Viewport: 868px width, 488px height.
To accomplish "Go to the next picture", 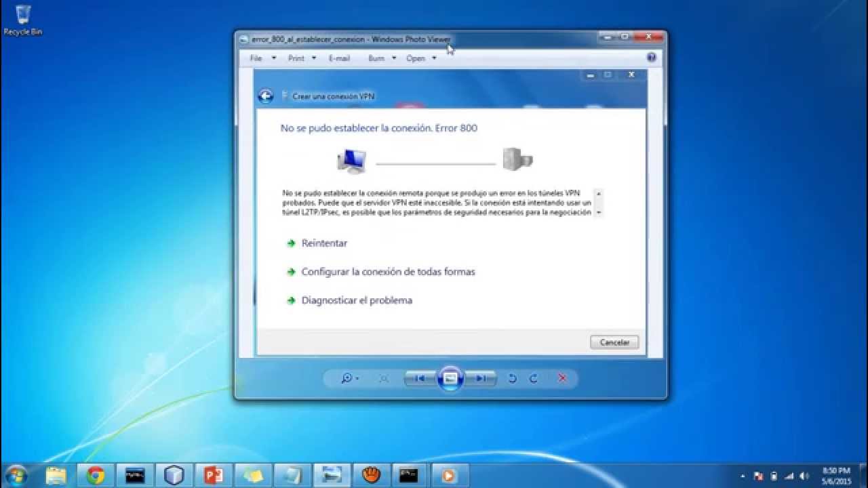I will [x=481, y=378].
